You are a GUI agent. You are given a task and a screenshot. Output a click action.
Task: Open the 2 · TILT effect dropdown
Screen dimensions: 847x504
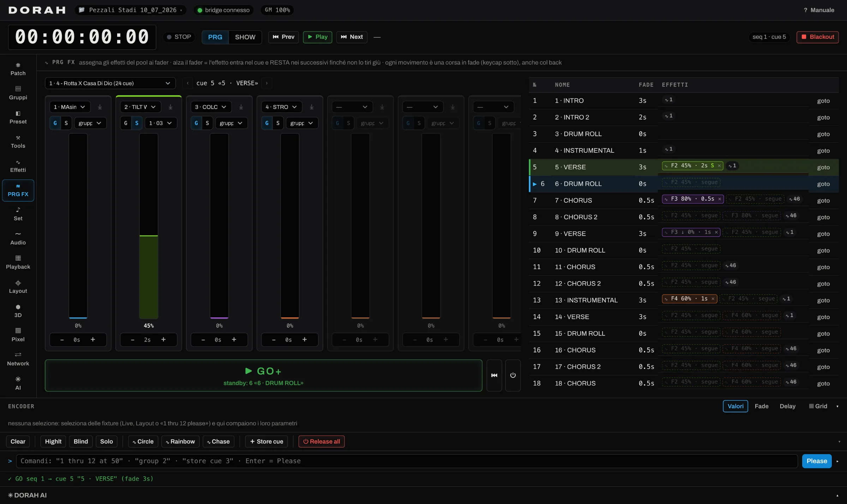[140, 107]
